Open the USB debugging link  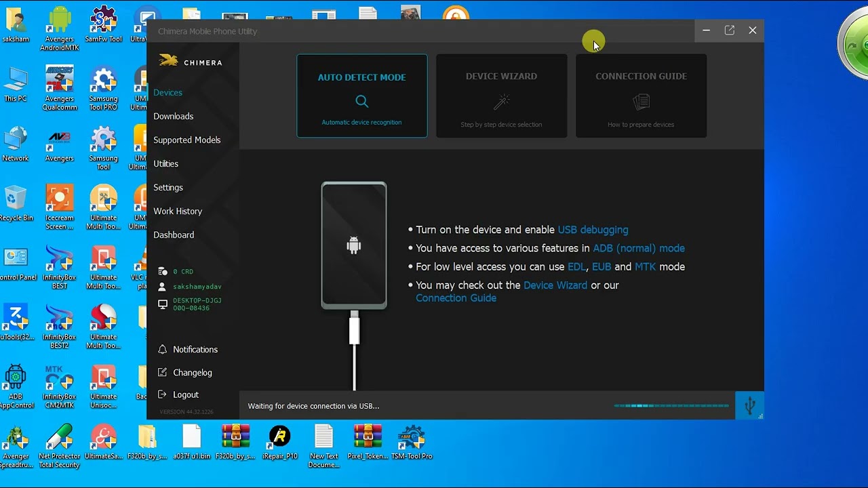click(593, 230)
